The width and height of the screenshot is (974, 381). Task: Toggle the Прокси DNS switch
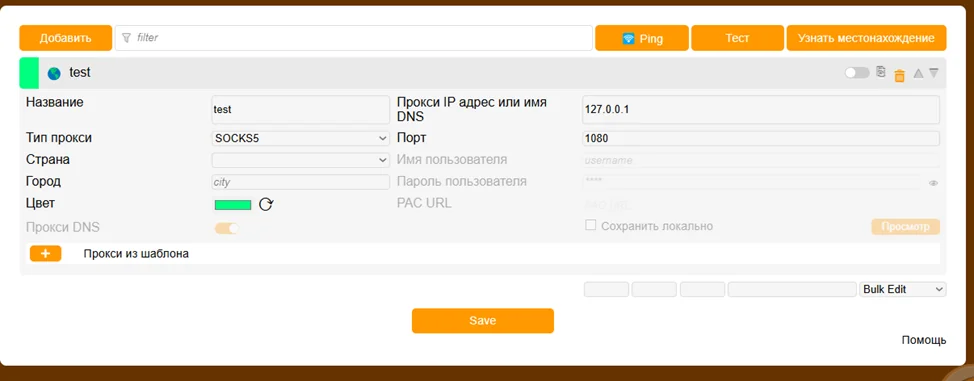(x=227, y=228)
